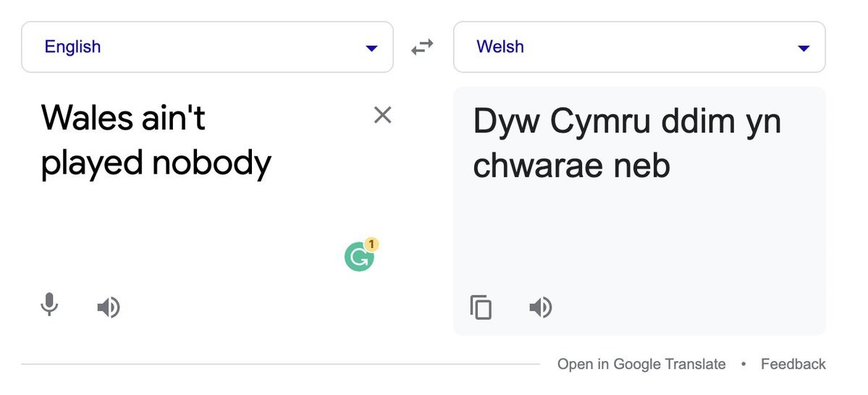Click the arrow beside Welsh
Image resolution: width=868 pixels, height=395 pixels.
(804, 48)
